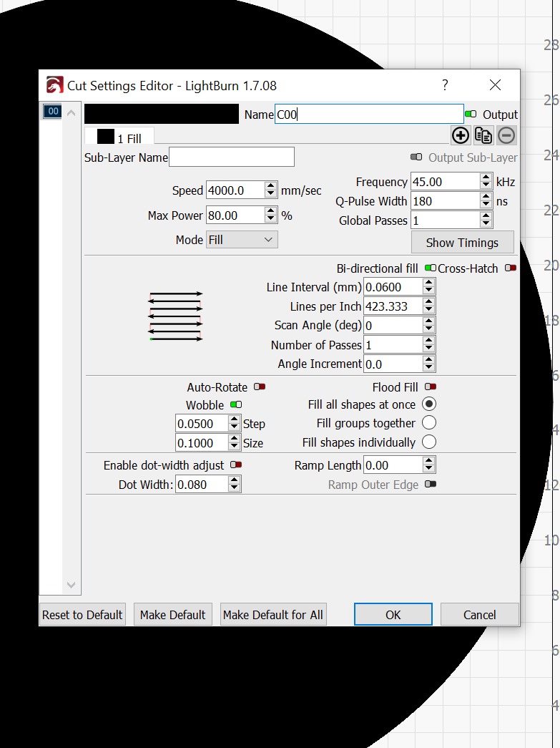Click the Show Timings button
The width and height of the screenshot is (560, 748).
pyautogui.click(x=462, y=243)
